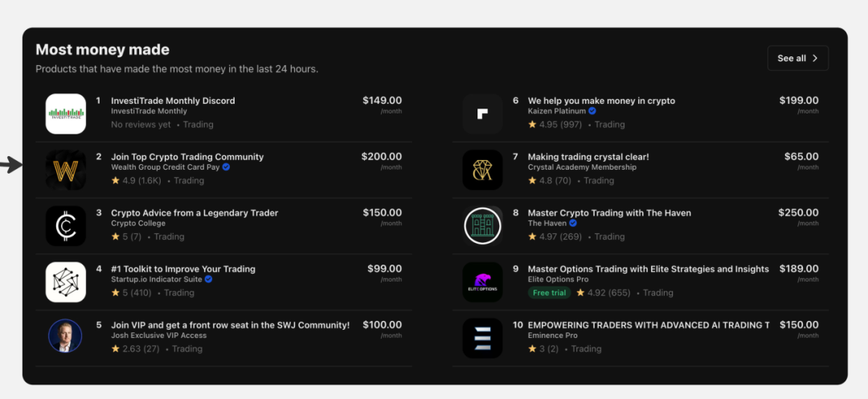This screenshot has width=868, height=399.
Task: Click the $250.00 price for The Haven
Action: coord(798,213)
